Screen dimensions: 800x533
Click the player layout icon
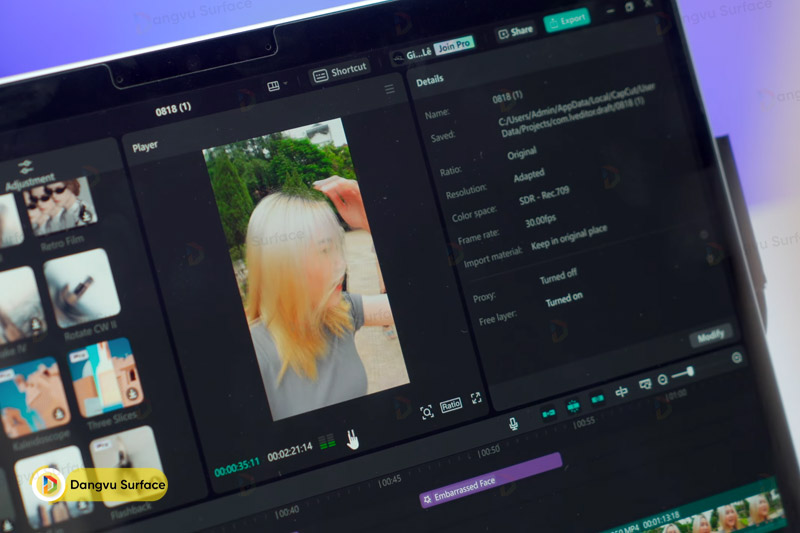pos(273,86)
